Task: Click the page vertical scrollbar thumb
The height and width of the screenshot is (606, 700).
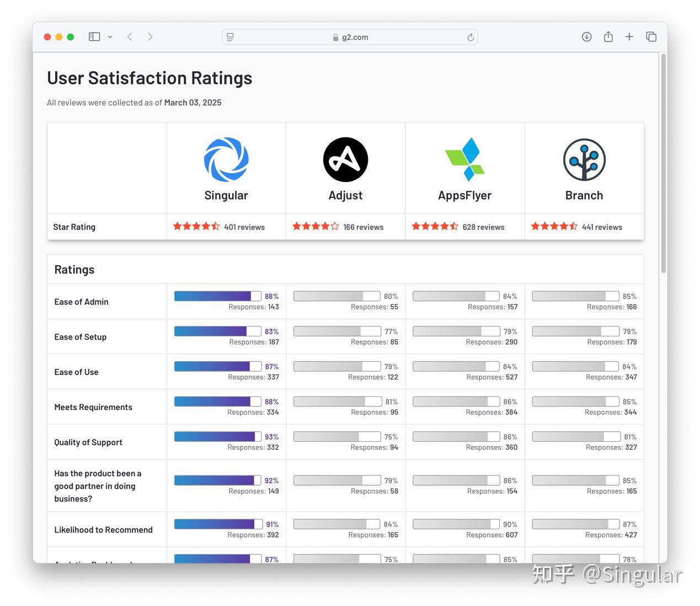Action: (664, 163)
